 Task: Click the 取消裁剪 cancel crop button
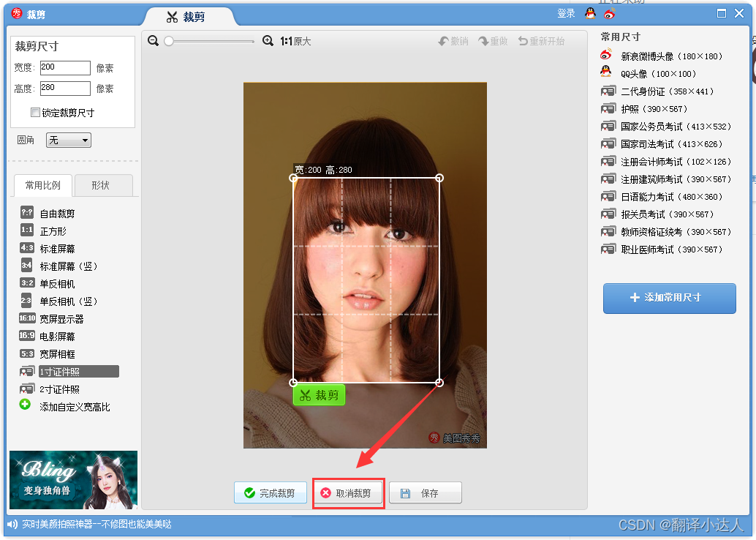tap(348, 492)
